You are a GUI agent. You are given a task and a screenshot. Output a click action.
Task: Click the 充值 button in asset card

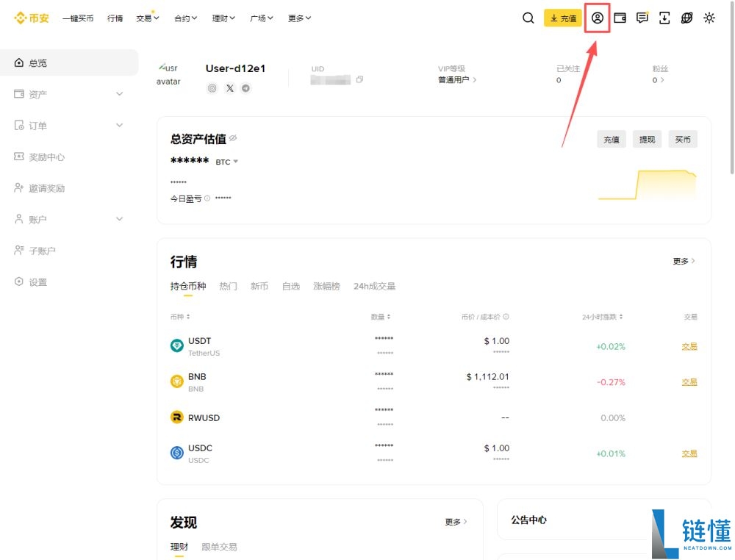coord(612,139)
